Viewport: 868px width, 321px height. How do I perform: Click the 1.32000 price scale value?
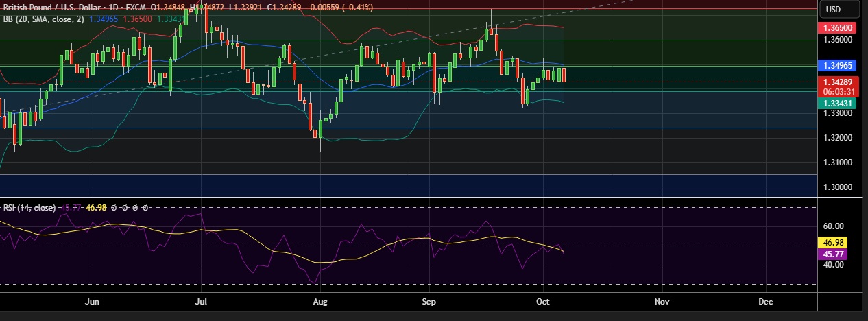point(837,138)
